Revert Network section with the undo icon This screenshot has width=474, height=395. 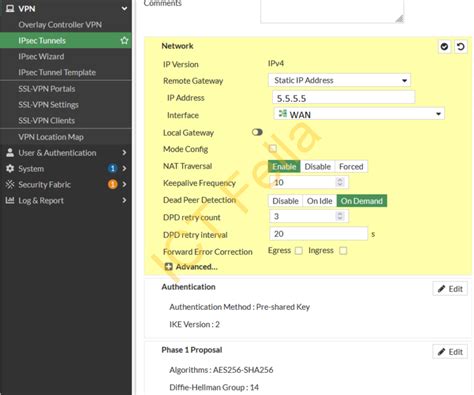coord(461,47)
